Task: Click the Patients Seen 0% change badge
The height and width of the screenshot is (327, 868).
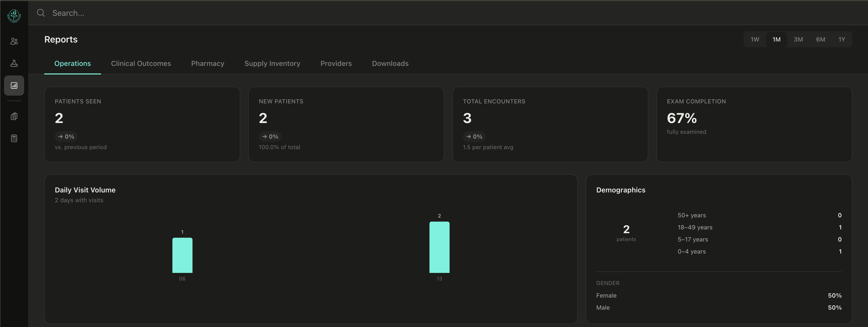Action: pyautogui.click(x=66, y=137)
